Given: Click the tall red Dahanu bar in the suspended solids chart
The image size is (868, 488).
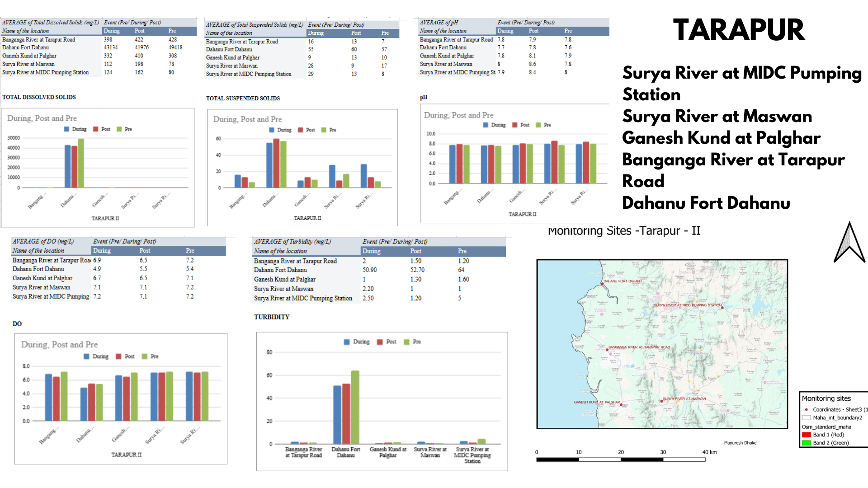Looking at the screenshot, I should point(276,163).
